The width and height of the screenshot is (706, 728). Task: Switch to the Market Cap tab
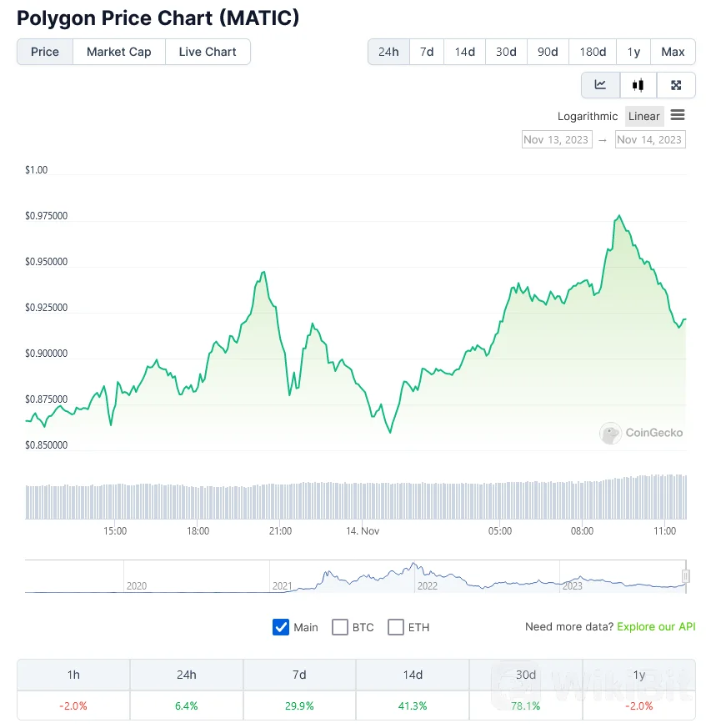pyautogui.click(x=118, y=52)
